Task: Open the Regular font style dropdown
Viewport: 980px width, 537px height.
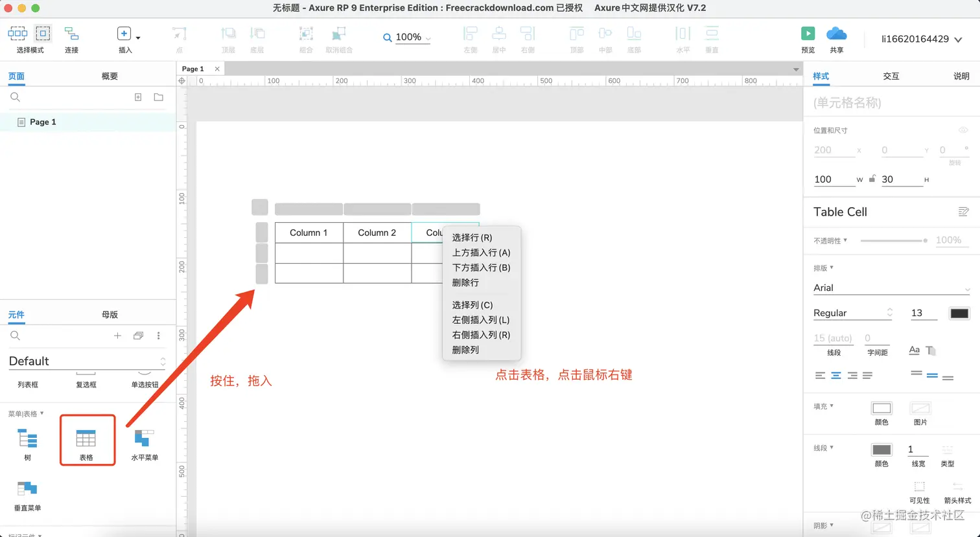Action: click(x=853, y=313)
